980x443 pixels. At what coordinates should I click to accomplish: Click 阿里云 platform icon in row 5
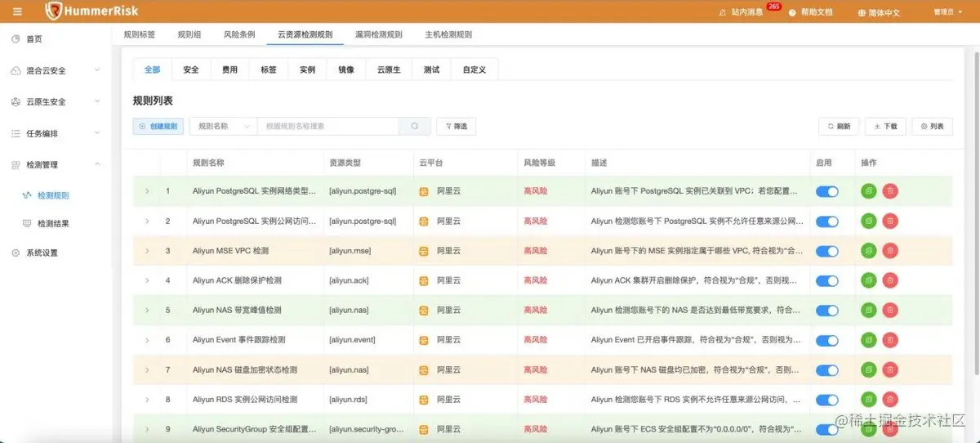click(x=424, y=311)
